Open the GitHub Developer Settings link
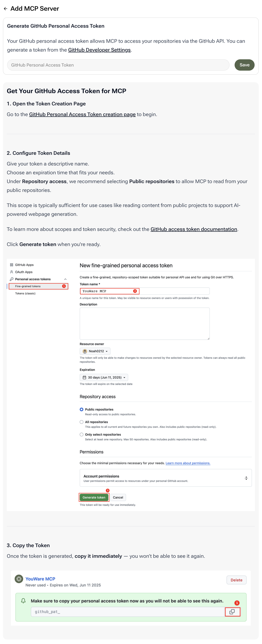 (x=100, y=50)
